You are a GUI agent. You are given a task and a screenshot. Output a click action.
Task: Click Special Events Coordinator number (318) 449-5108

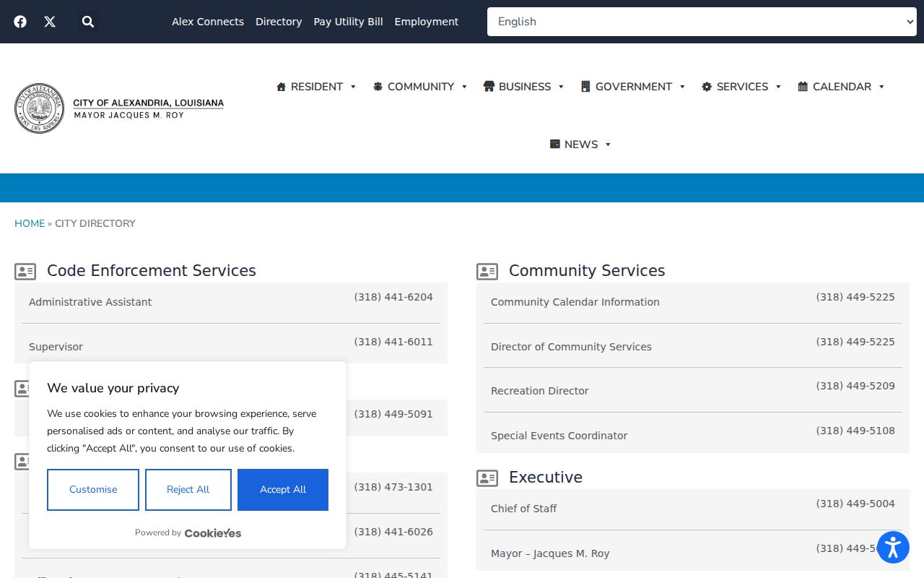[x=855, y=431]
